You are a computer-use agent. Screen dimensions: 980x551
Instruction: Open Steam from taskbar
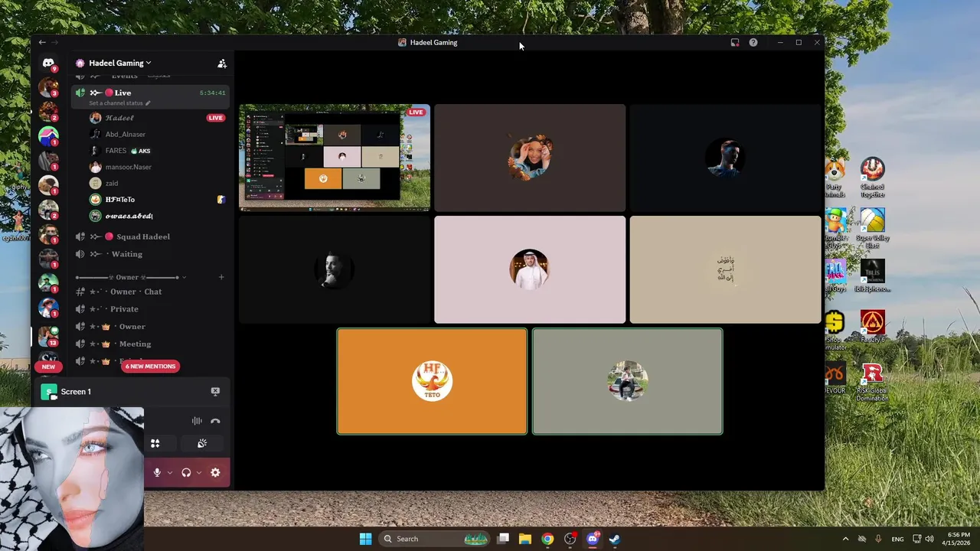tap(614, 539)
